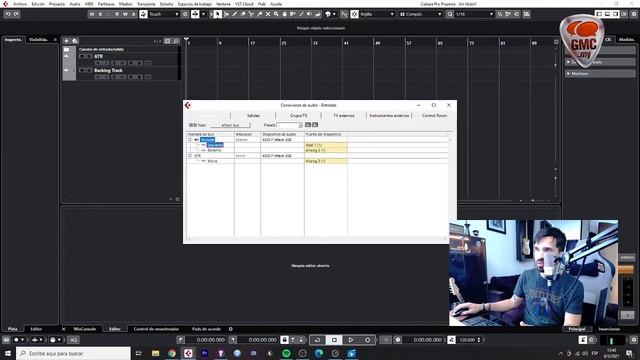The image size is (640, 360).
Task: Switch to the Salidas tab
Action: pyautogui.click(x=253, y=116)
